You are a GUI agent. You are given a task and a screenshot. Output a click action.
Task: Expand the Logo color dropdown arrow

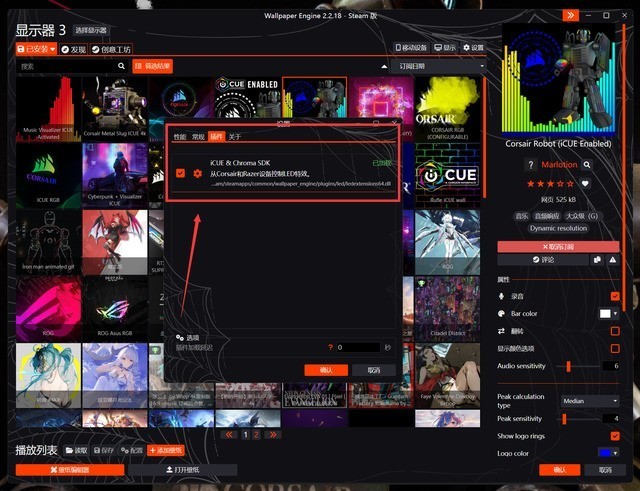click(615, 453)
